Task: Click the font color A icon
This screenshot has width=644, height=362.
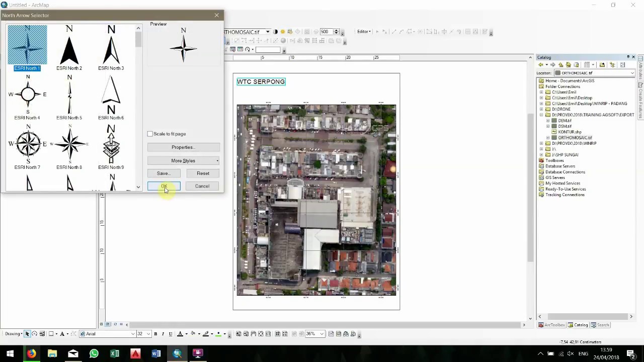Action: 180,334
